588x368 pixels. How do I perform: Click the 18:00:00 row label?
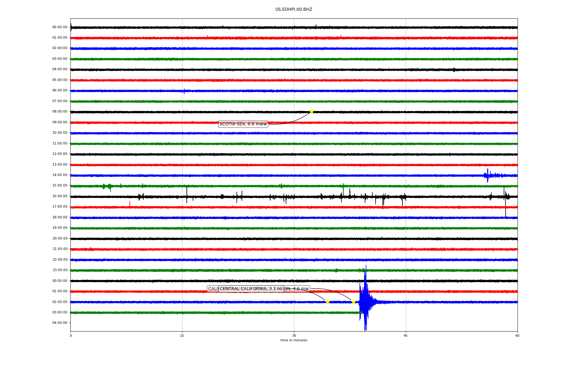point(60,217)
